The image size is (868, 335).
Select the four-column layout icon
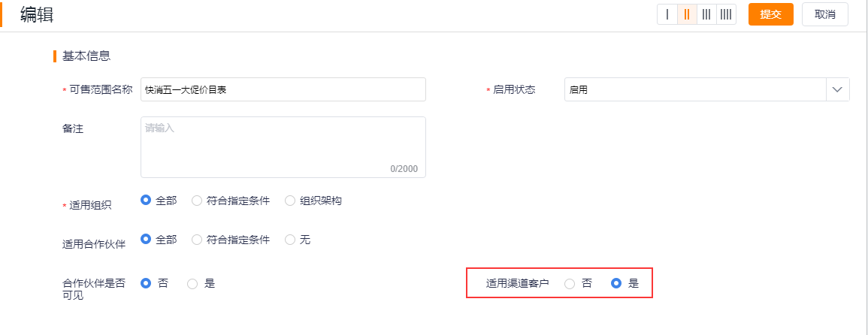[726, 14]
